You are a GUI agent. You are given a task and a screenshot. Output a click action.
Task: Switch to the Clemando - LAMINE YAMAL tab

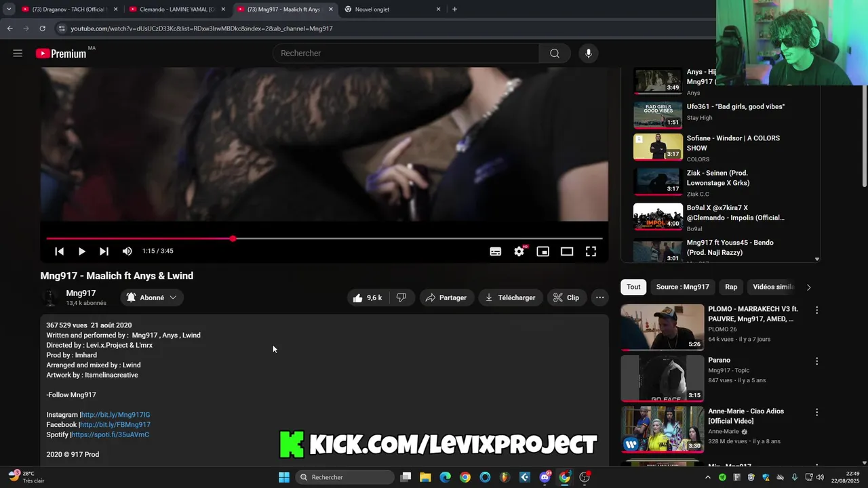pyautogui.click(x=176, y=9)
